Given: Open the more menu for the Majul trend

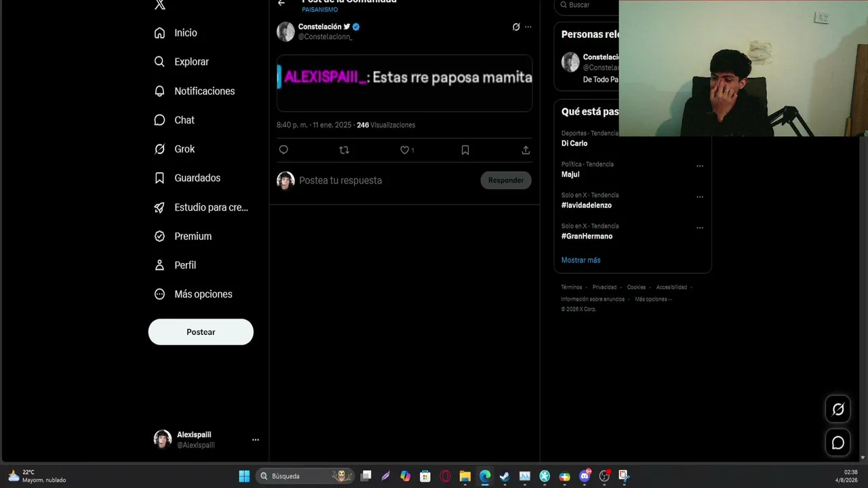Looking at the screenshot, I should 700,166.
